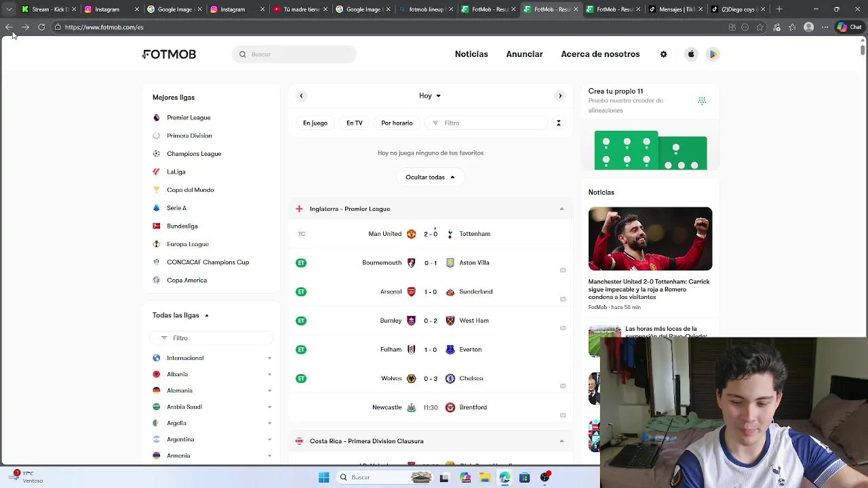This screenshot has height=488, width=868.
Task: Expand Internacional leagues
Action: pyautogui.click(x=269, y=358)
